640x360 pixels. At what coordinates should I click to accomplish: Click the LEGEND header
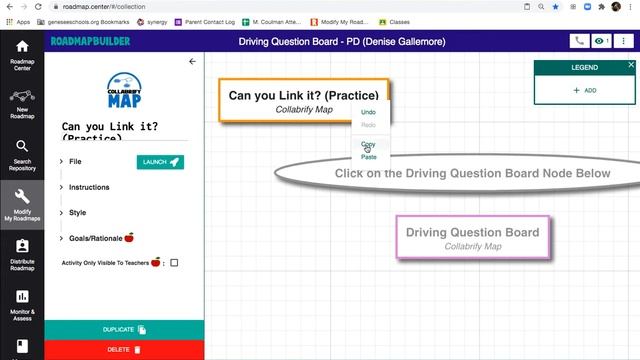pyautogui.click(x=584, y=68)
